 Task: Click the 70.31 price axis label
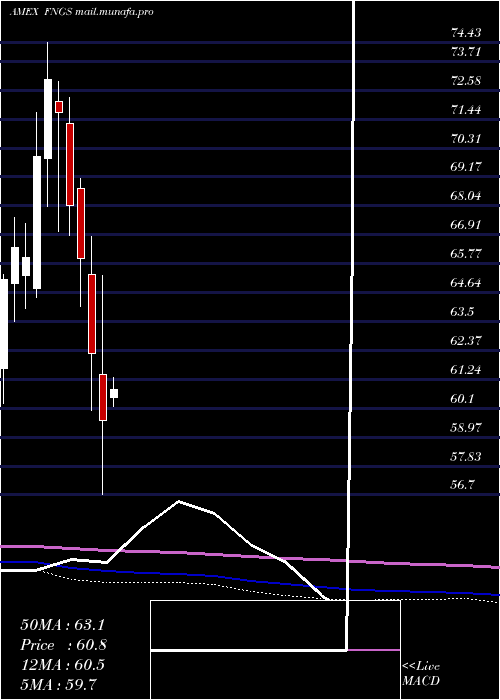coord(466,138)
